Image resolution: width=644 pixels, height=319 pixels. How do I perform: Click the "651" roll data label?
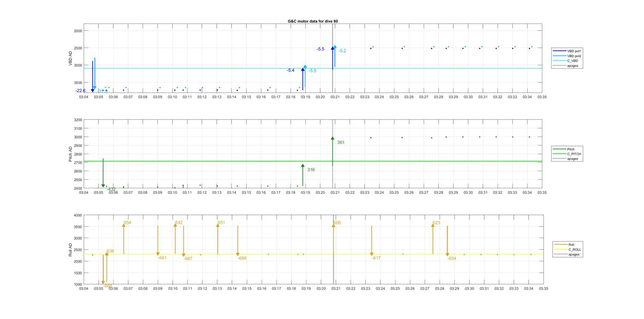(221, 223)
